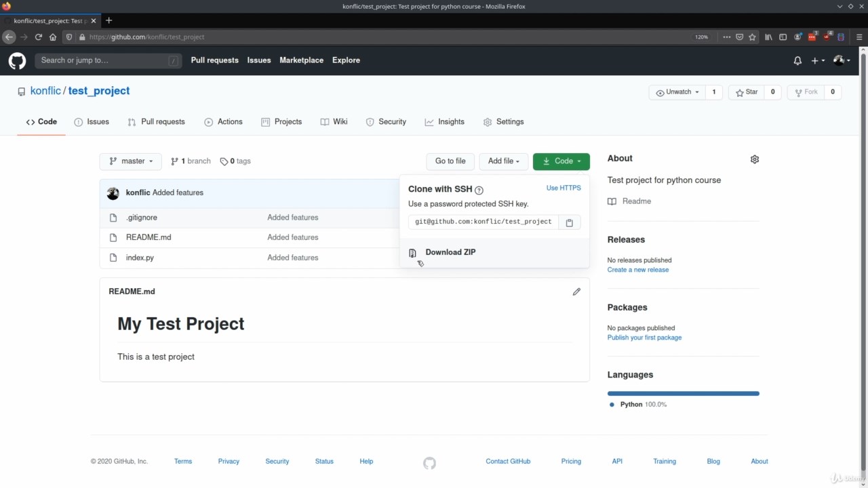
Task: Click the red extension icon with badge 3
Action: 812,37
